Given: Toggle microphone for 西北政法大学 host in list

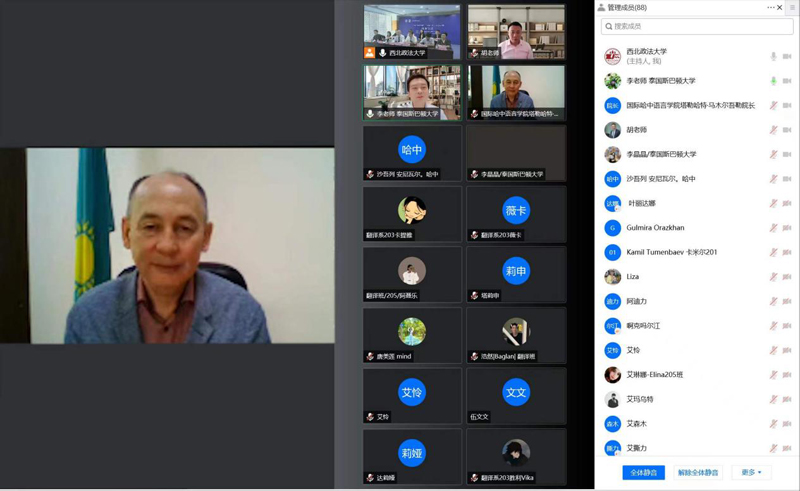Looking at the screenshot, I should click(773, 56).
